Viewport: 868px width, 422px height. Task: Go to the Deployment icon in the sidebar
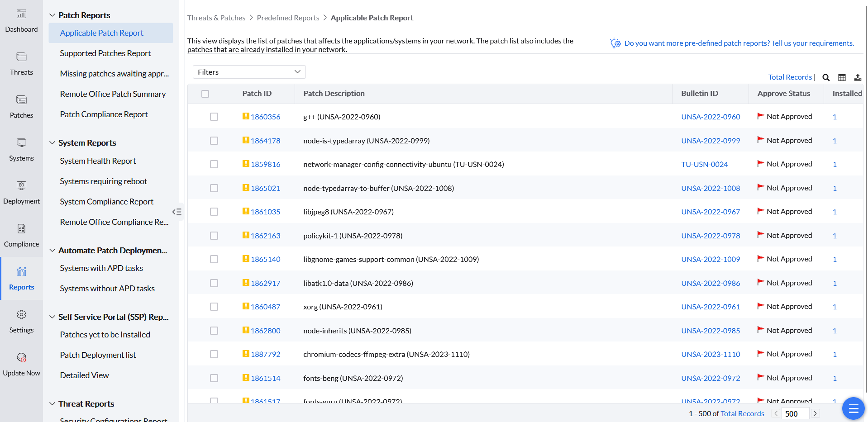(21, 186)
